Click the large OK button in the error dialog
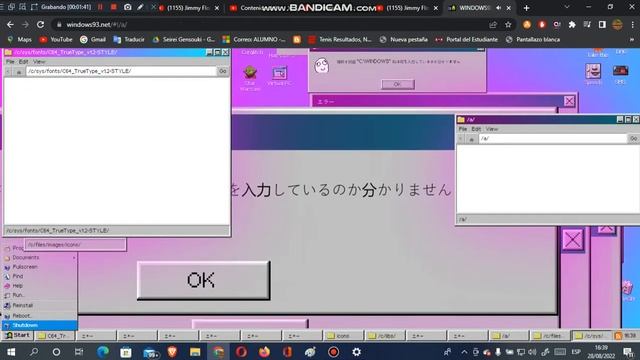The height and width of the screenshot is (360, 640). pyautogui.click(x=203, y=280)
